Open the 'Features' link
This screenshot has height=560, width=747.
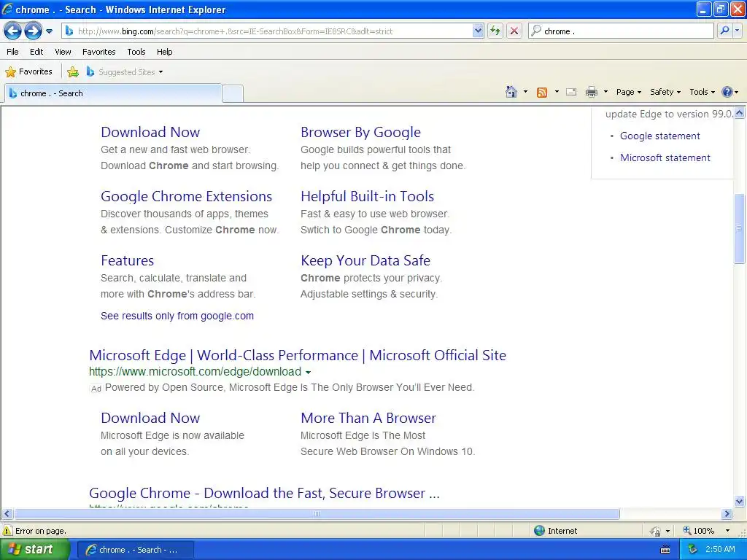pyautogui.click(x=127, y=260)
